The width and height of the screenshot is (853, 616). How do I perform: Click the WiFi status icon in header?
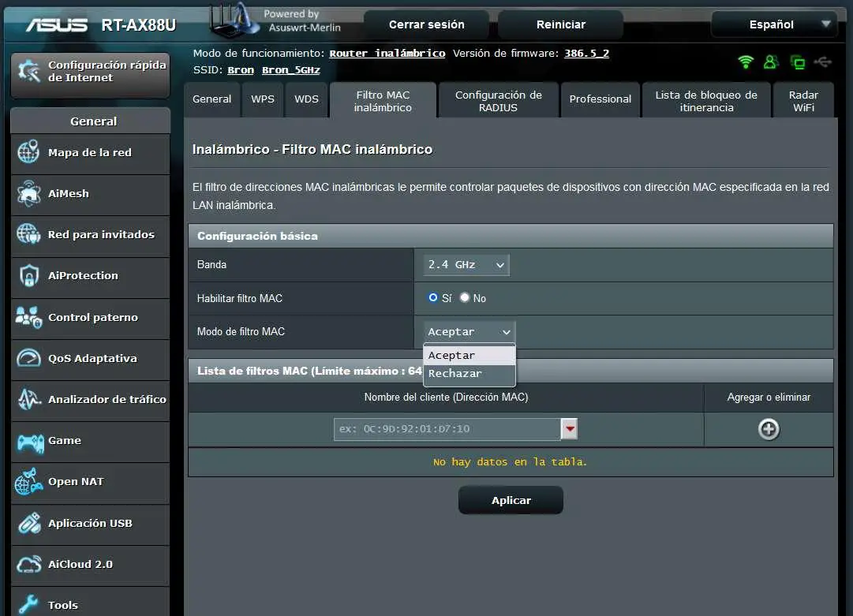pos(745,62)
